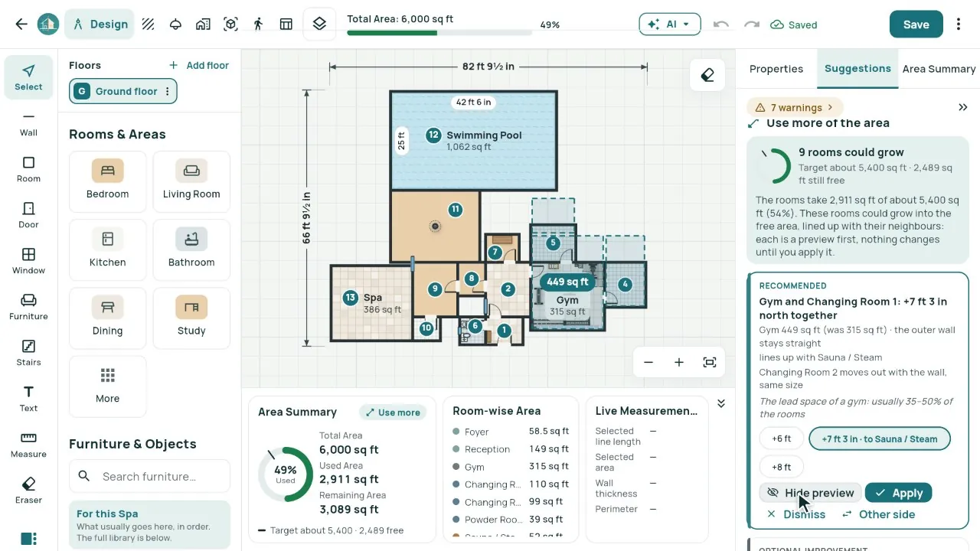Screen dimensions: 980x551
Task: Start walkthrough mode with the walking person icon
Action: (x=258, y=24)
